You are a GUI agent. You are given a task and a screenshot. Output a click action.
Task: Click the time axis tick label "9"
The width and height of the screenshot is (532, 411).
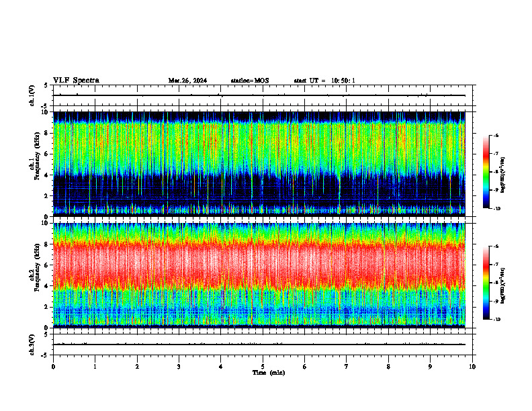(x=430, y=367)
